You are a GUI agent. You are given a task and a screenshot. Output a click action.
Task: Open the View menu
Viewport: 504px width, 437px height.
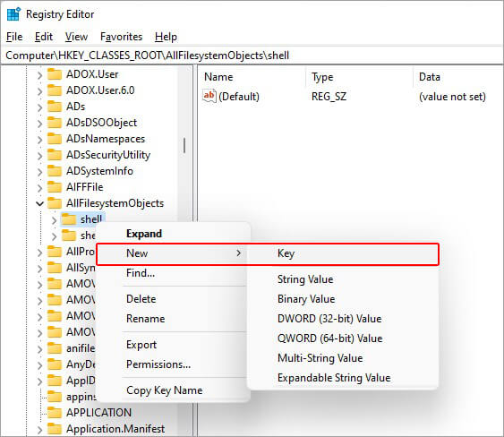(x=76, y=37)
